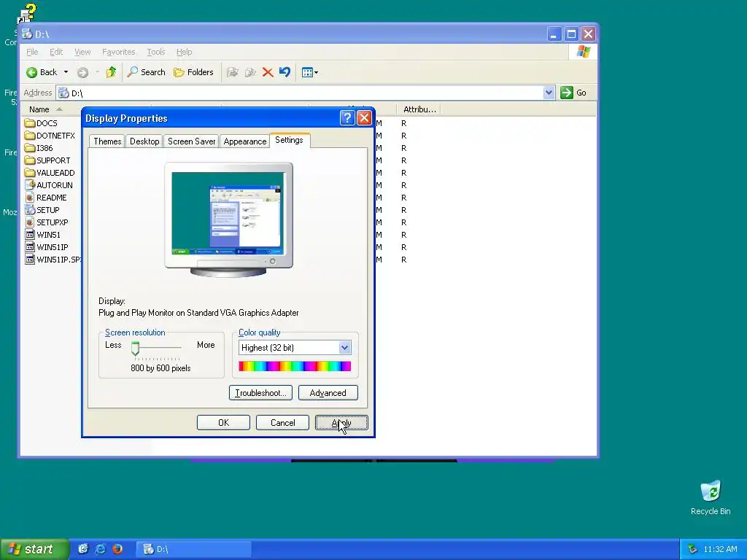Open the Tools menu

click(156, 52)
